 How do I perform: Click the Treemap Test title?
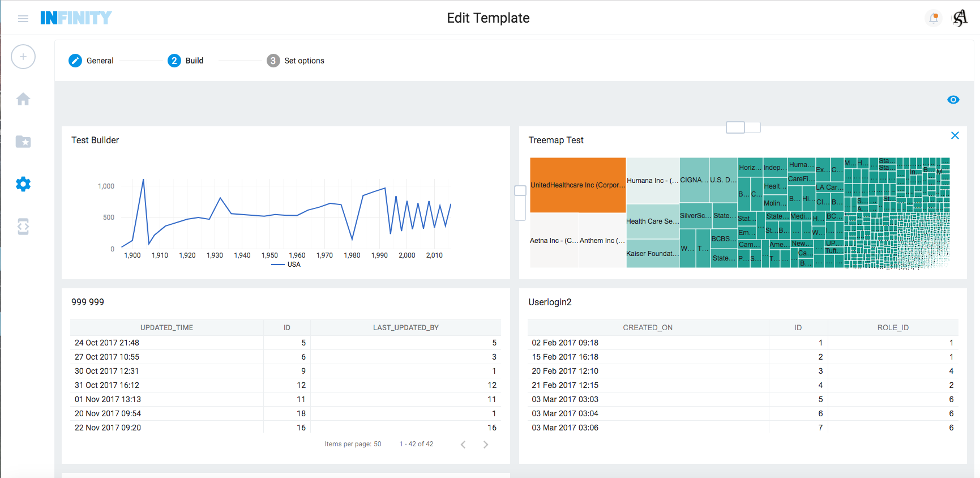[556, 140]
